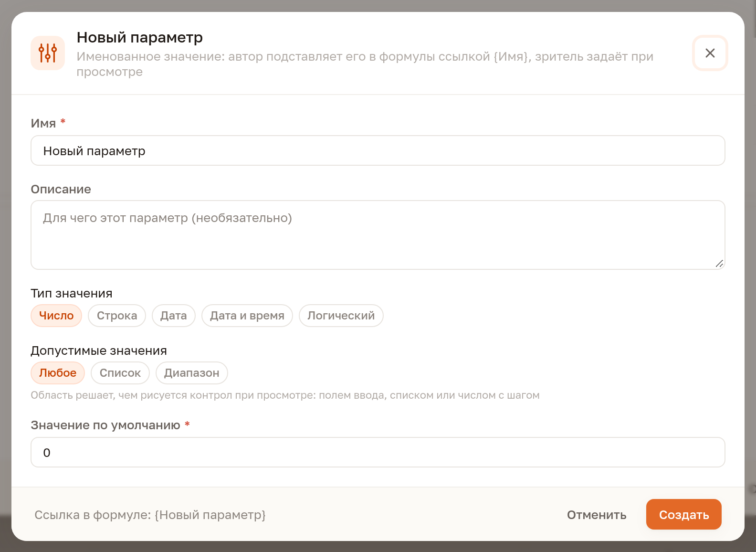
Task: Click the Тип значения label
Action: click(x=72, y=293)
